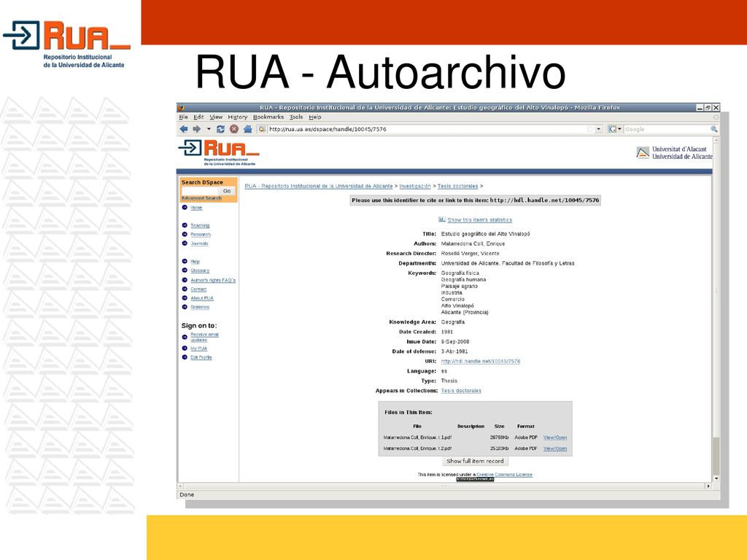
Task: Open the Home sidebar link
Action: tap(196, 208)
